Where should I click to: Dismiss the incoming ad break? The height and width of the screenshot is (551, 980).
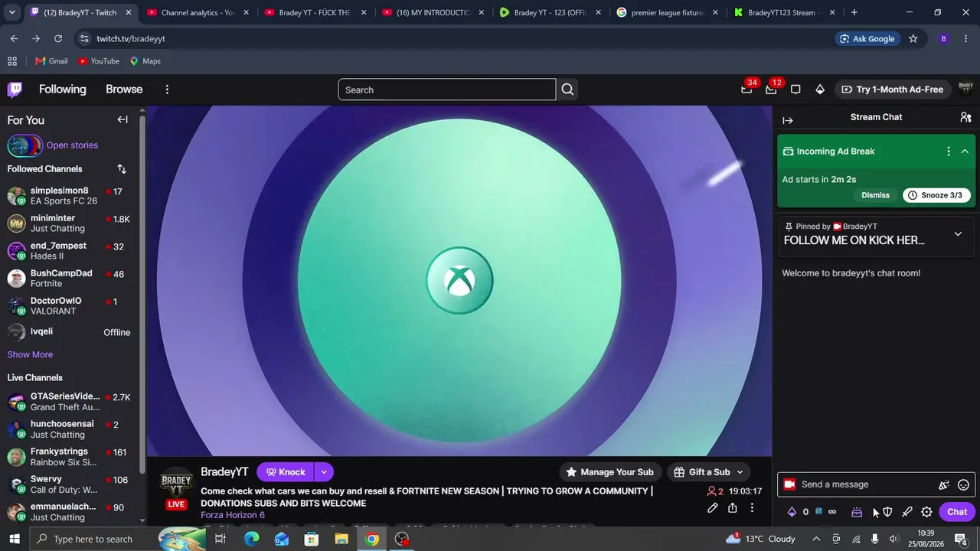coord(875,195)
